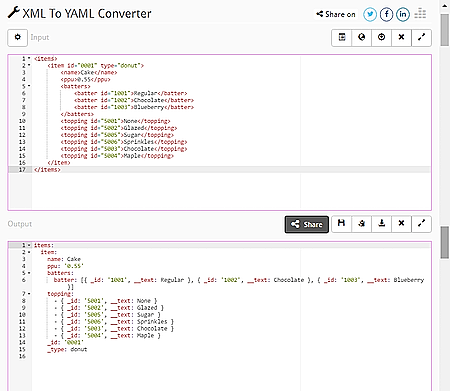Viewport: 450px width, 391px height.
Task: Click the Output line _type: donut
Action: point(67,350)
